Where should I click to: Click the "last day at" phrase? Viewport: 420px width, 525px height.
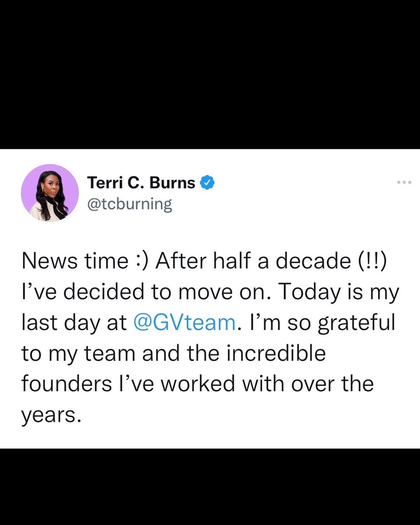point(74,323)
